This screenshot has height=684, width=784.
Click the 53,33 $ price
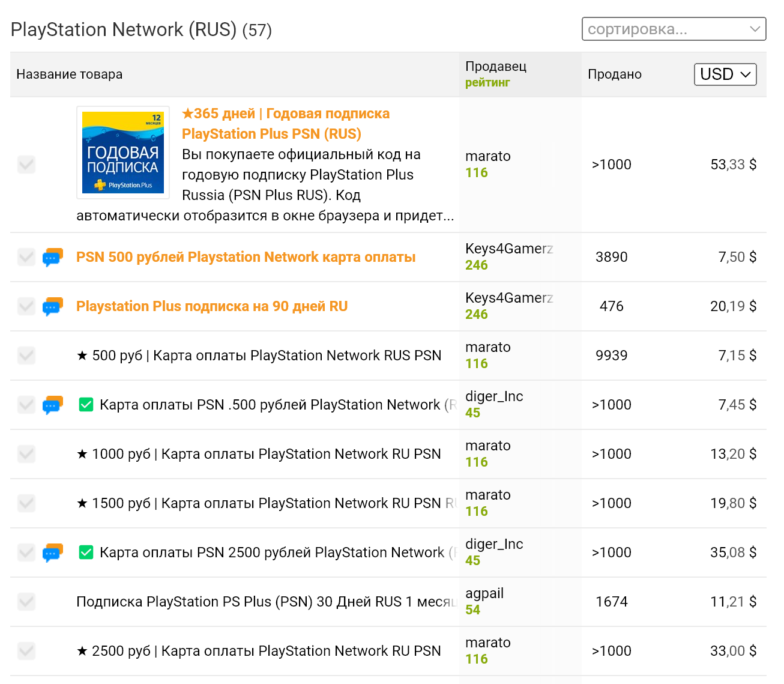733,165
